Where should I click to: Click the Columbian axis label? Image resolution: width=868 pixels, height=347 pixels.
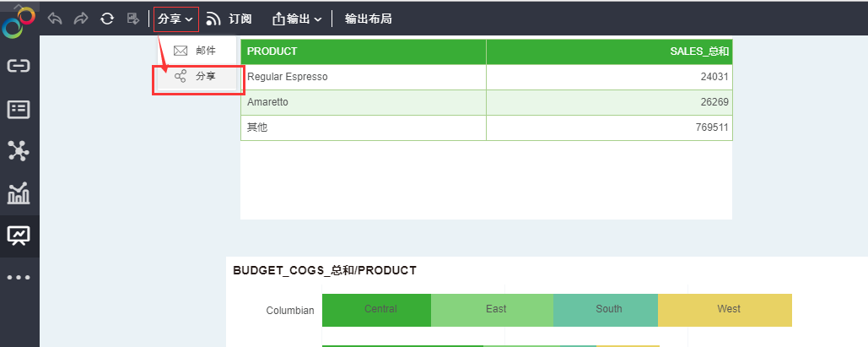point(290,311)
